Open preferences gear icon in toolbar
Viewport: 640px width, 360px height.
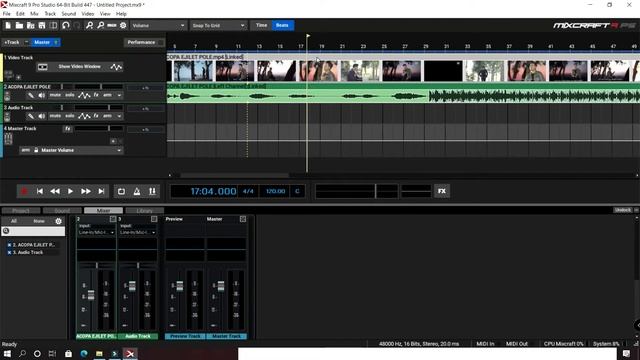[x=123, y=25]
